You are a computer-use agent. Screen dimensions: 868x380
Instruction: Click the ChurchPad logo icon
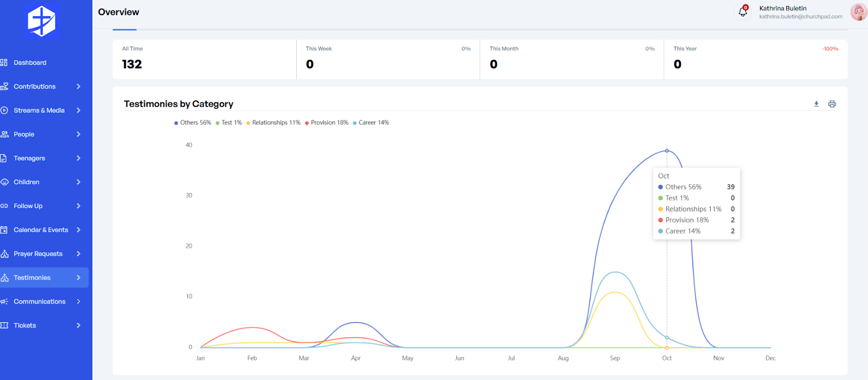pos(42,21)
